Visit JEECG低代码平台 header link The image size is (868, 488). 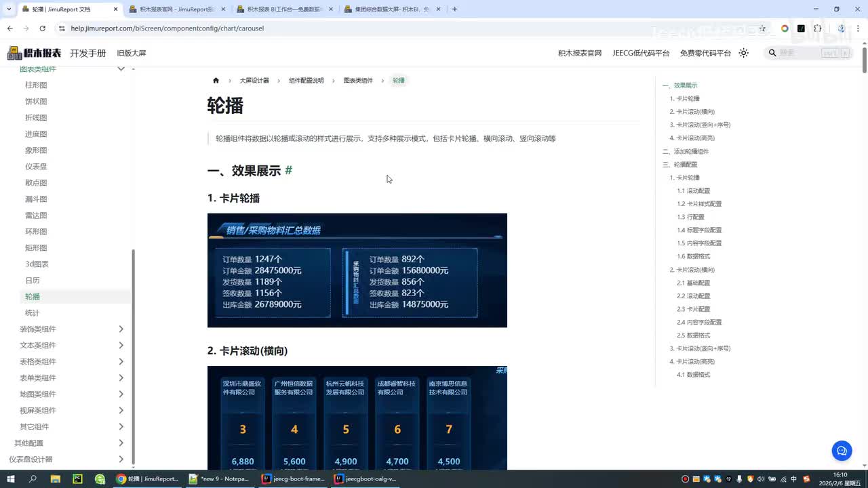[641, 53]
